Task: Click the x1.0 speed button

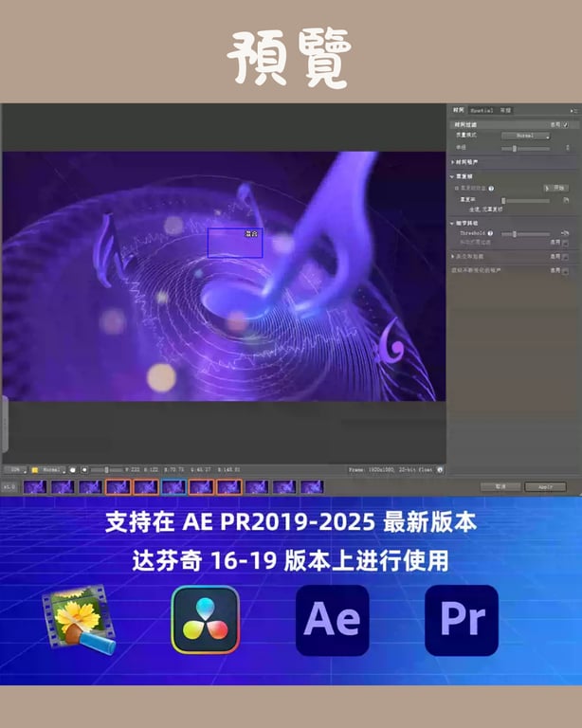Action: click(9, 487)
